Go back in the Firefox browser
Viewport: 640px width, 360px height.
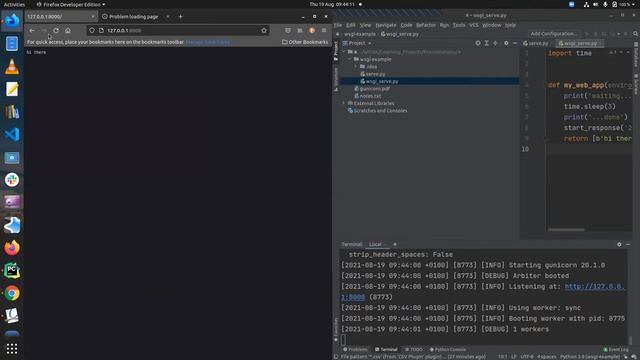tap(32, 31)
